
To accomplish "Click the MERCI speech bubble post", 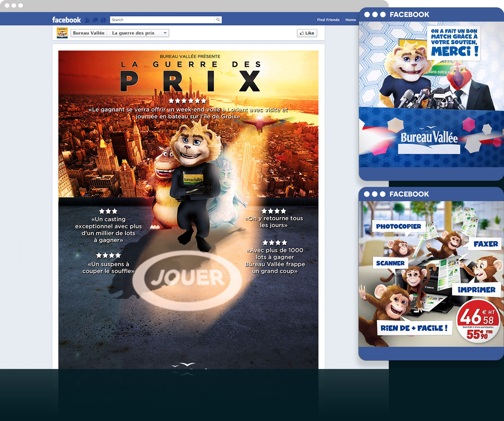I will (x=454, y=43).
